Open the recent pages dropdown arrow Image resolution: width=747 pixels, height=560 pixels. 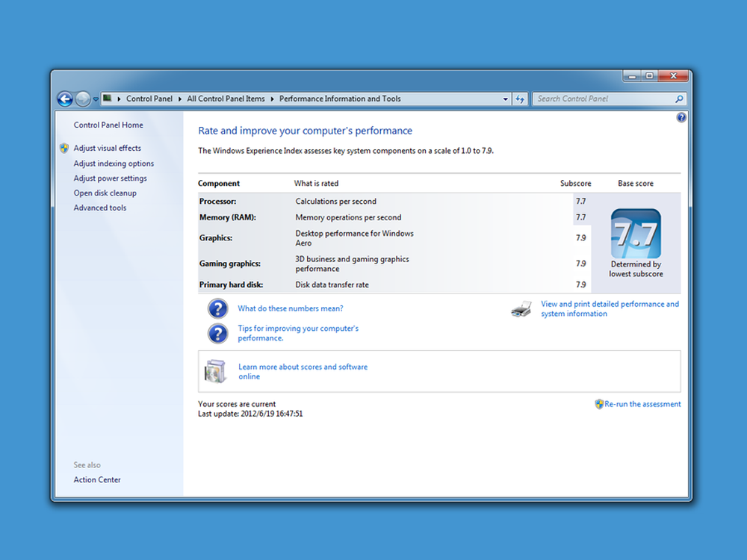96,99
